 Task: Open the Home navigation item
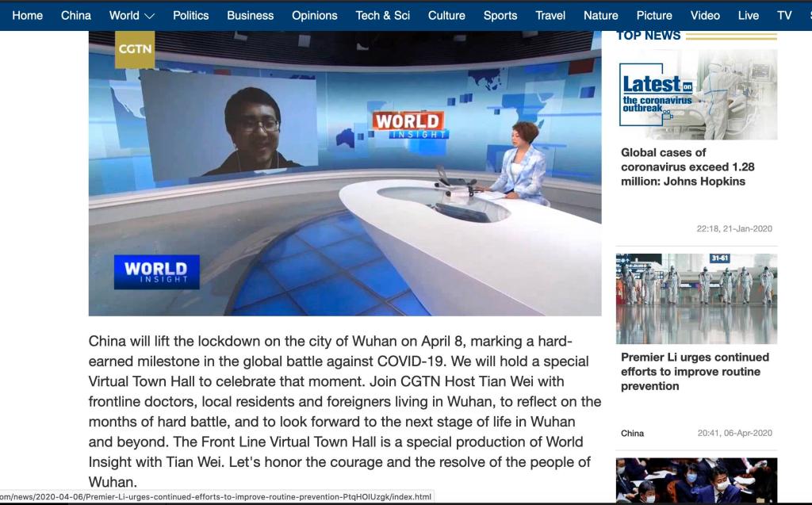[x=28, y=15]
